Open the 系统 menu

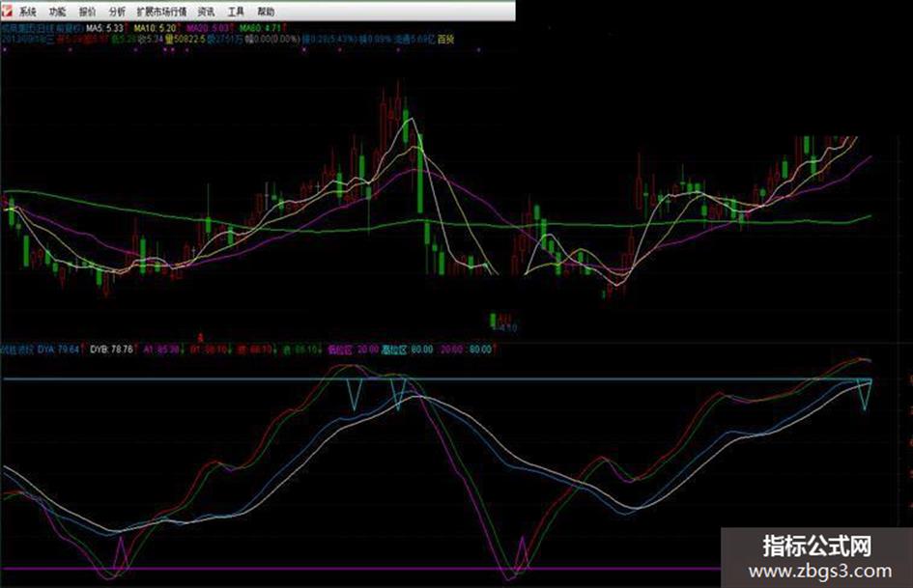click(x=27, y=12)
